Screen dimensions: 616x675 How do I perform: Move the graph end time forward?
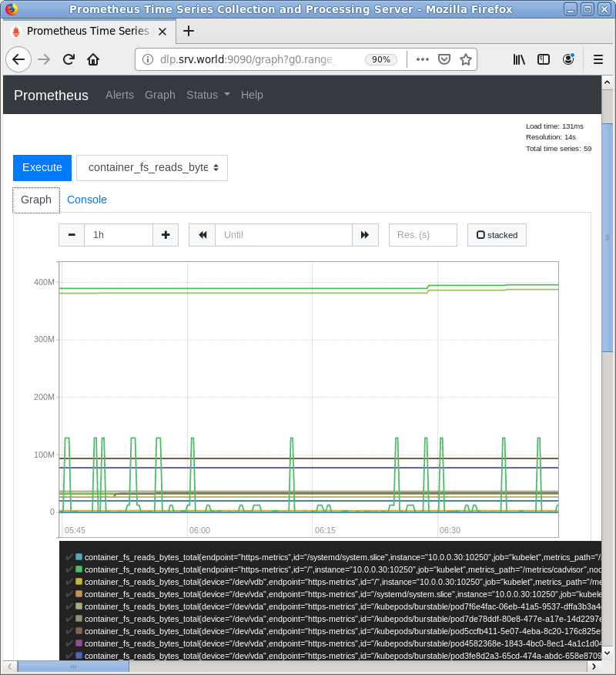point(365,235)
